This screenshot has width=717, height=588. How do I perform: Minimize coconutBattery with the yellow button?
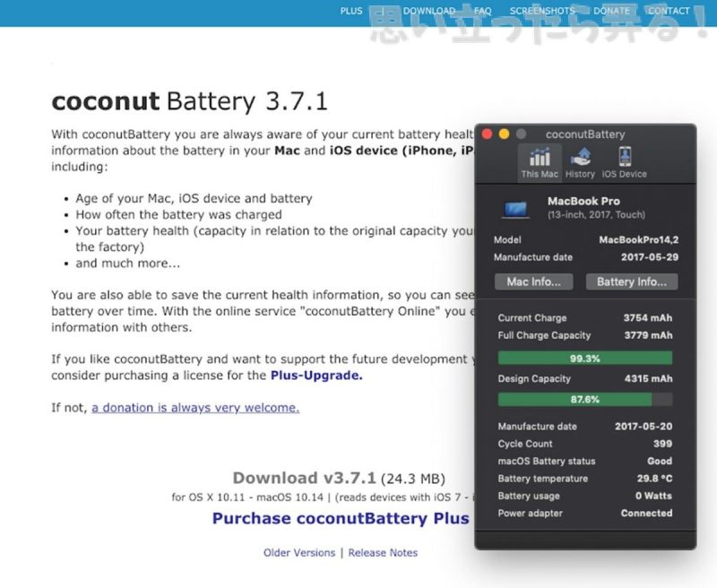click(504, 134)
